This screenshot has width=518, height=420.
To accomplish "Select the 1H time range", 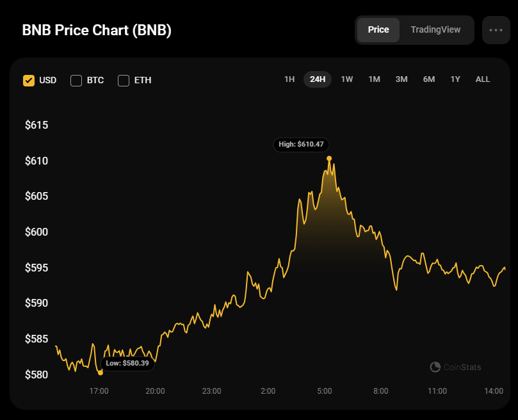I will [289, 79].
